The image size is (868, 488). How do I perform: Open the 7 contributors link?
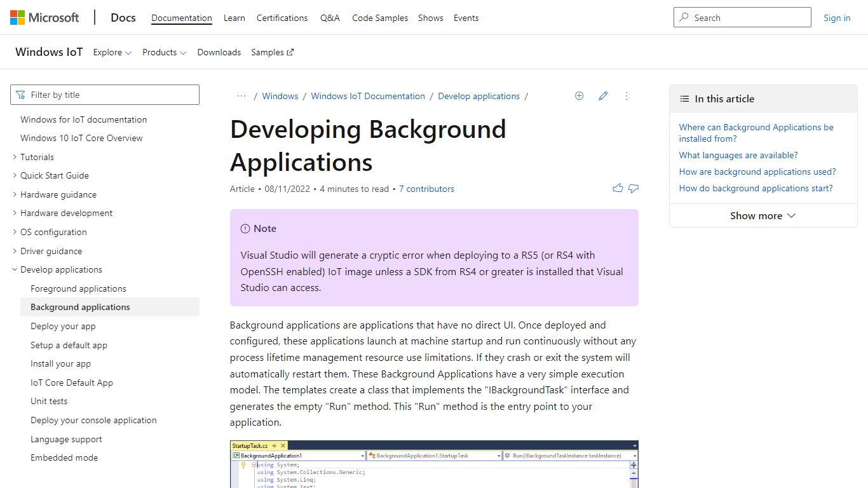click(426, 189)
